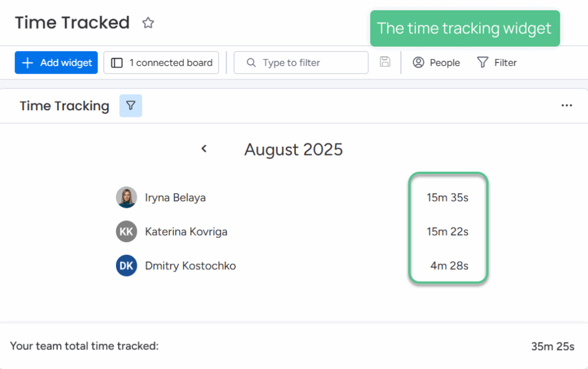Viewport: 588px width, 369px height.
Task: Go to previous month with the left chevron
Action: pyautogui.click(x=204, y=148)
